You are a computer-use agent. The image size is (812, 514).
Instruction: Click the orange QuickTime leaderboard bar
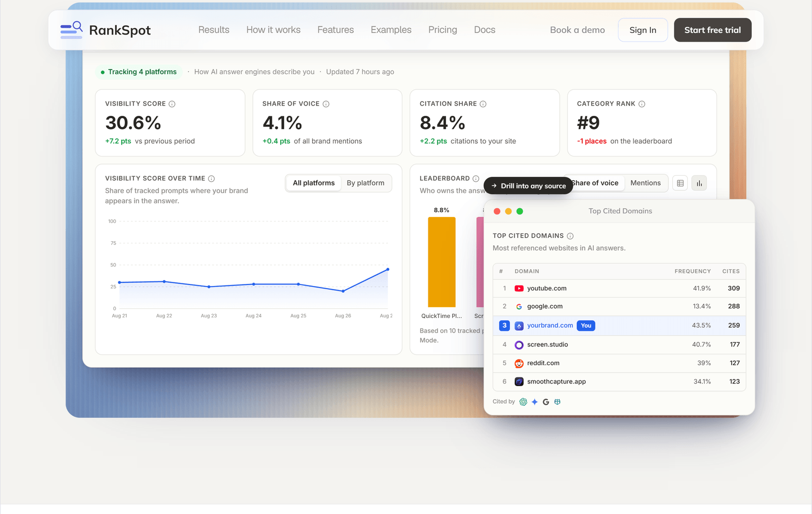[x=442, y=262]
